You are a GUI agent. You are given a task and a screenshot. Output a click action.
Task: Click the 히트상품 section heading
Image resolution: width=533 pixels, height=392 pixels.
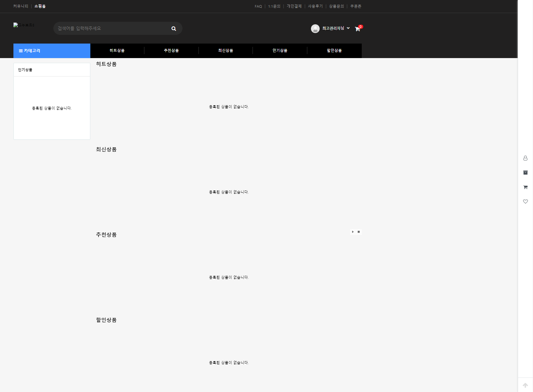(106, 64)
